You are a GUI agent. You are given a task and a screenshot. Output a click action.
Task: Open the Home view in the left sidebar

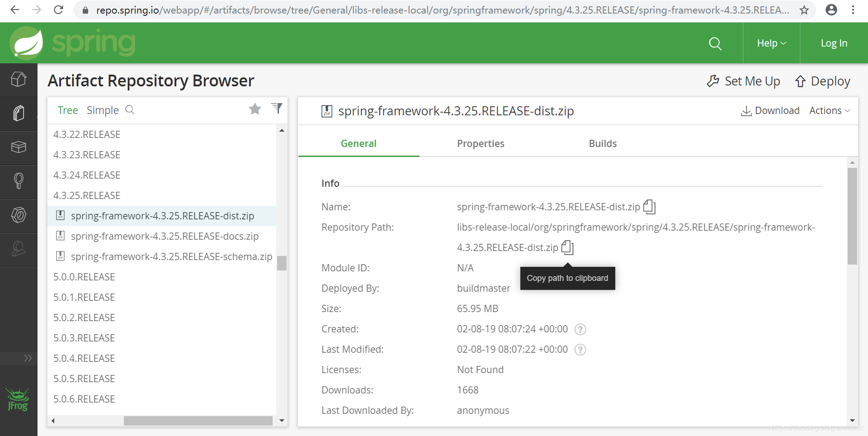(x=19, y=79)
